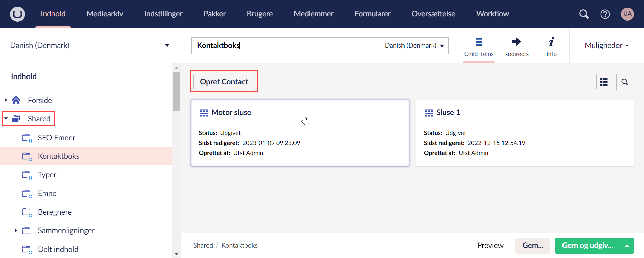
Task: Click the Umbraco logo icon
Action: tap(17, 14)
